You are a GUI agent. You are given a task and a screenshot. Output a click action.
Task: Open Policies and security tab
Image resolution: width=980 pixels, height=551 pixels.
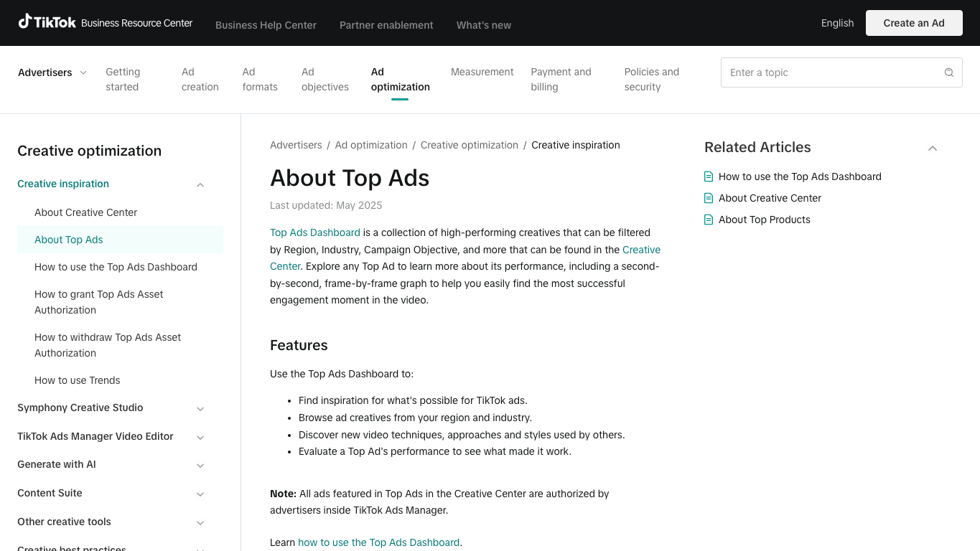coord(652,79)
